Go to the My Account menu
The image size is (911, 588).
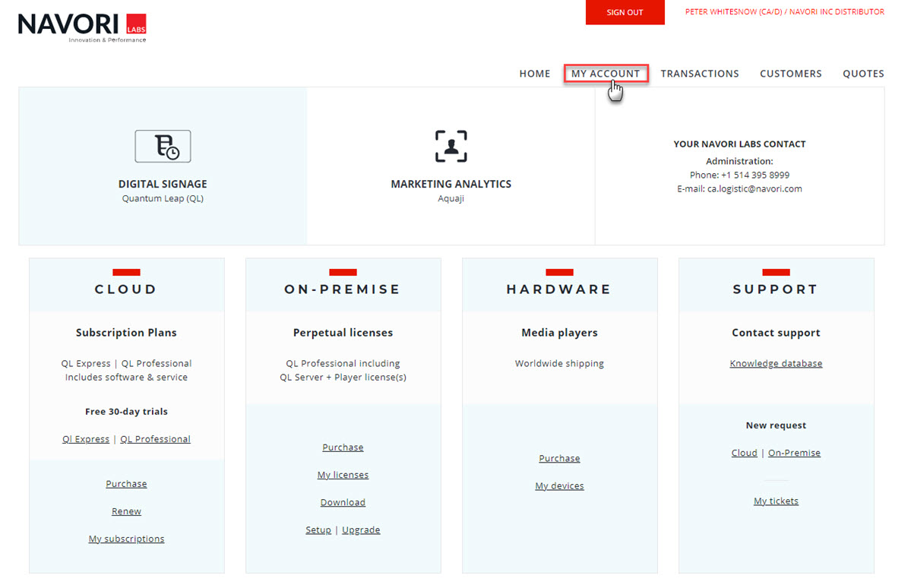coord(606,74)
